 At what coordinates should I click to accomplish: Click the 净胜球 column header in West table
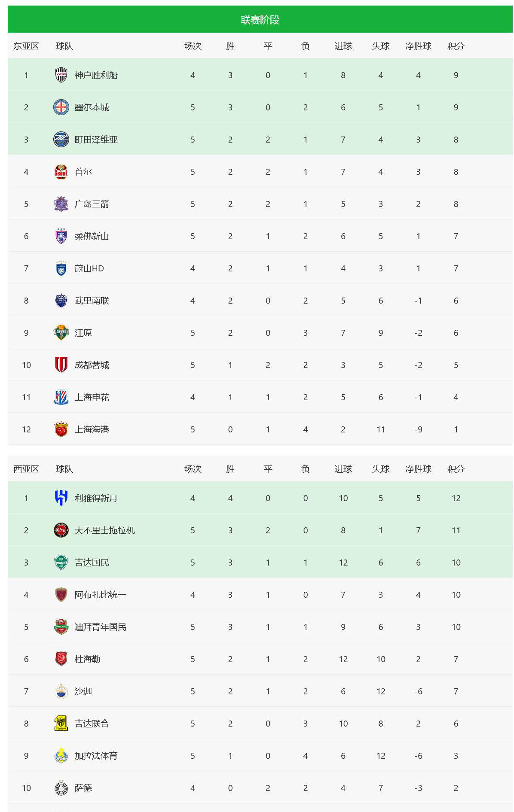(418, 469)
